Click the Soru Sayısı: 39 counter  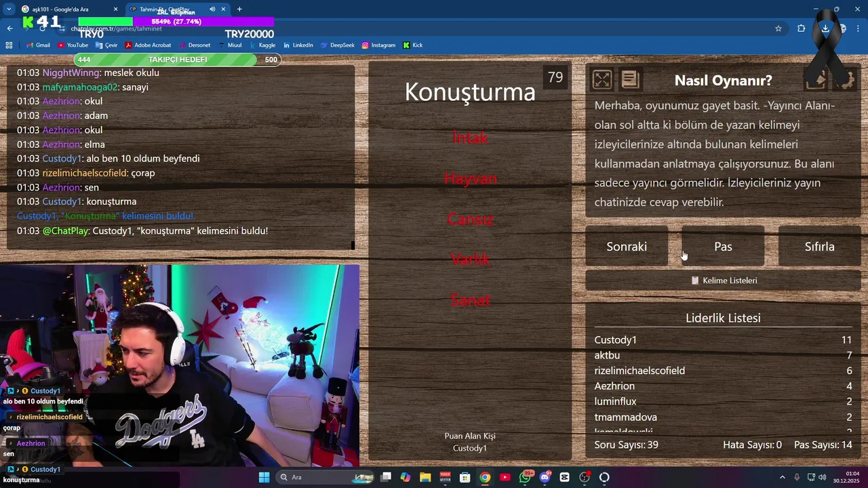point(626,445)
